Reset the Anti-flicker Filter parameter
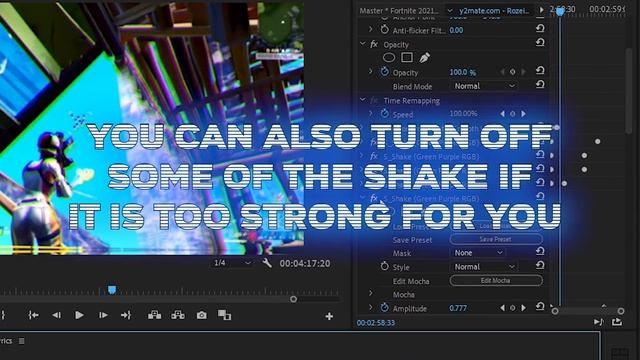Screen dimensions: 640x360 pos(540,28)
